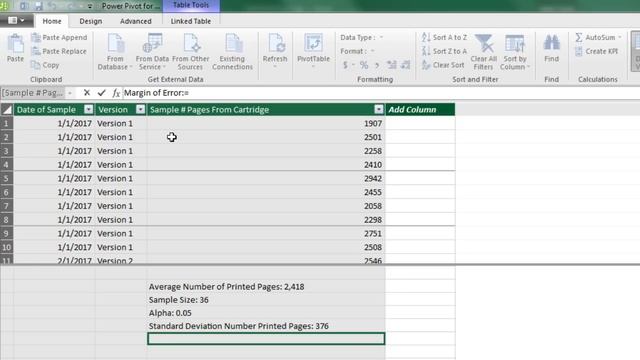Select row header 5
Viewport: 640px width, 360px height.
(7, 178)
